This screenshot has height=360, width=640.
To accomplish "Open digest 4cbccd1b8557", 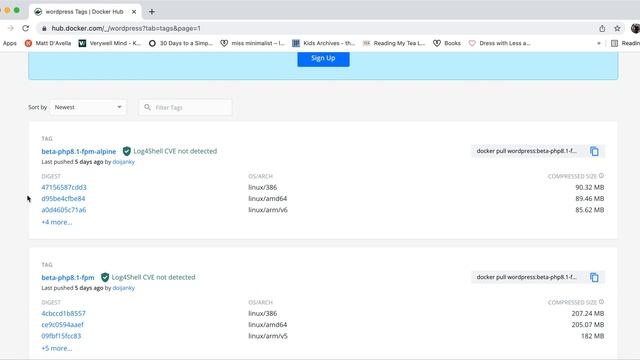I will pyautogui.click(x=64, y=313).
